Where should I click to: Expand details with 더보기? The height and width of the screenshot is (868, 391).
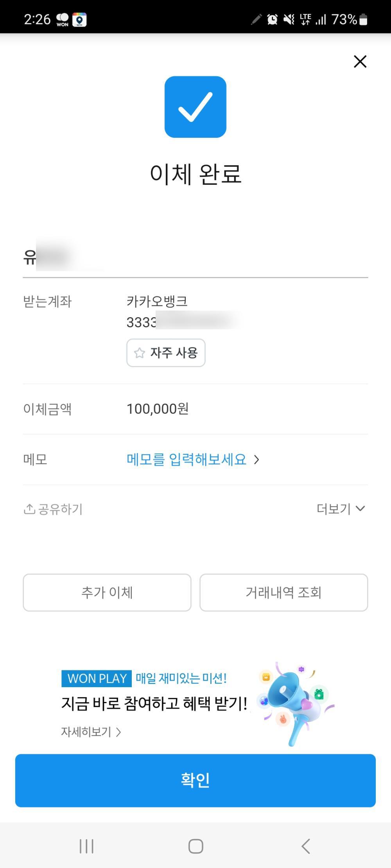(x=341, y=509)
